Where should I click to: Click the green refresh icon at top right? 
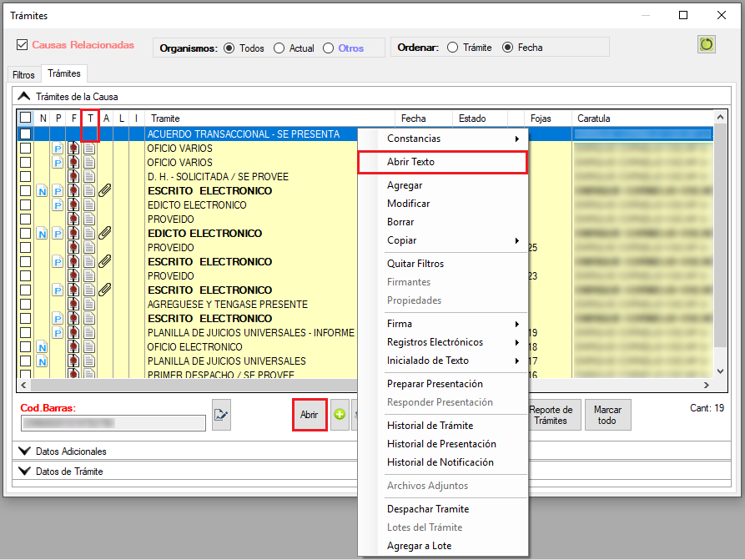707,45
